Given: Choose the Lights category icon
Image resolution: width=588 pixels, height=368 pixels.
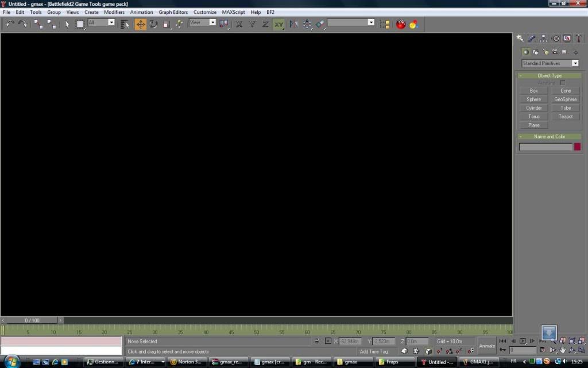Looking at the screenshot, I should coord(544,52).
